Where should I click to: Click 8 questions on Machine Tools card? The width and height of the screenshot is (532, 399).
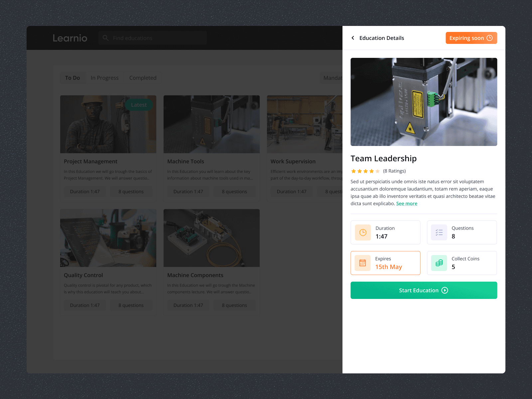pos(234,192)
